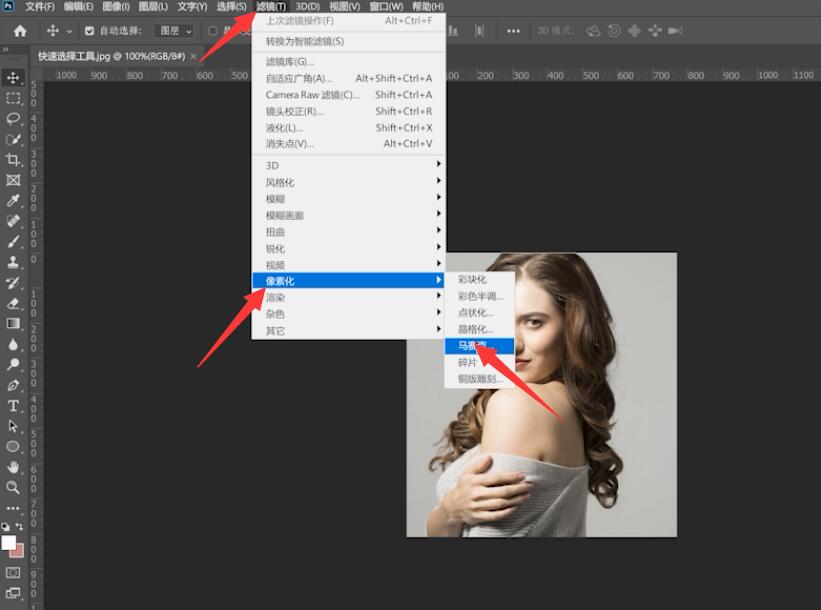
Task: Select the Spot Healing Brush tool
Action: 13,221
